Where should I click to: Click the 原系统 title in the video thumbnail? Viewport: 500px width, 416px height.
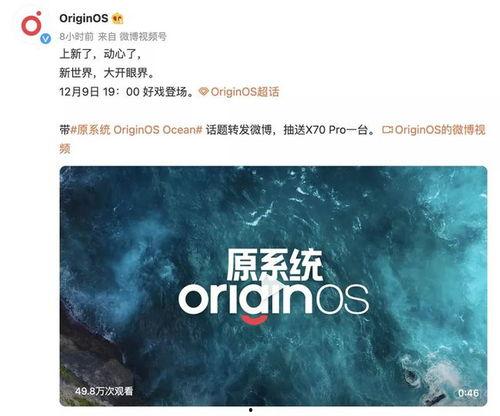(274, 265)
